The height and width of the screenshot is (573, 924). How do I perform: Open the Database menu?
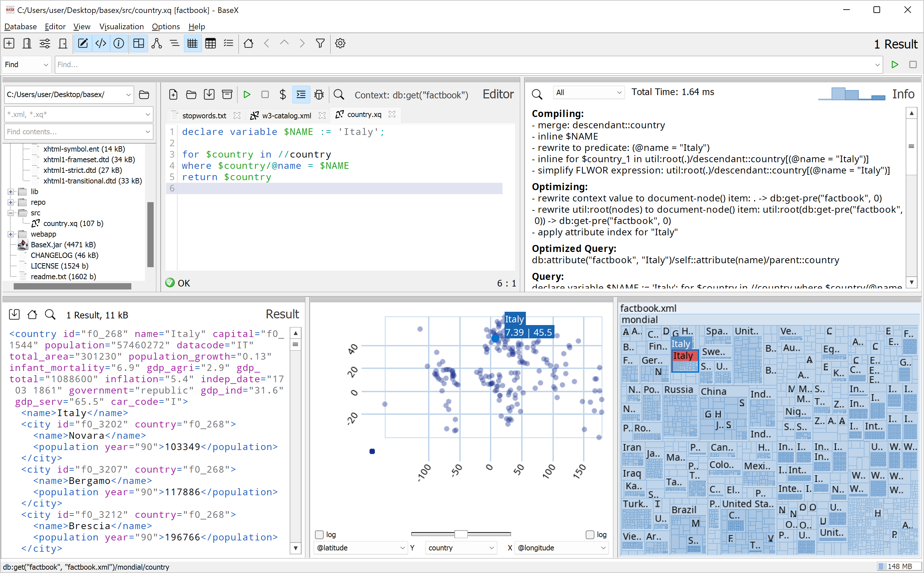point(21,27)
